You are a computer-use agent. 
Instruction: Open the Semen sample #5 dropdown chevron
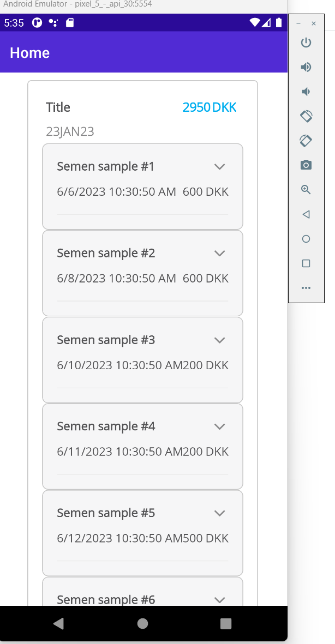(219, 513)
